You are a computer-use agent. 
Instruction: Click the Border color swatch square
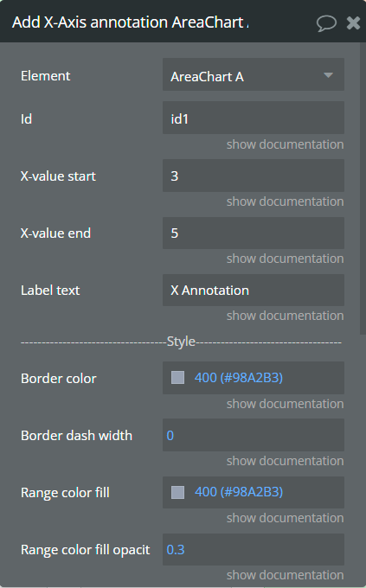177,378
